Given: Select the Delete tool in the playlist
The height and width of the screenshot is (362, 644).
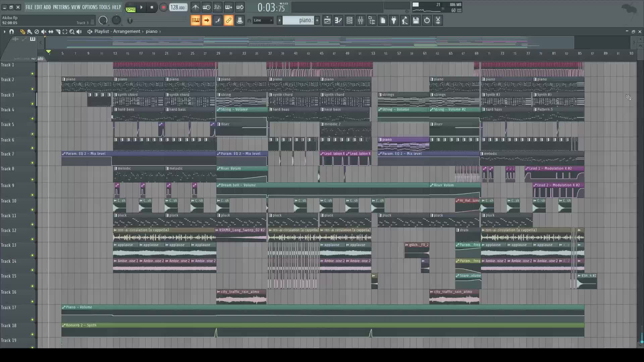Looking at the screenshot, I should 37,32.
